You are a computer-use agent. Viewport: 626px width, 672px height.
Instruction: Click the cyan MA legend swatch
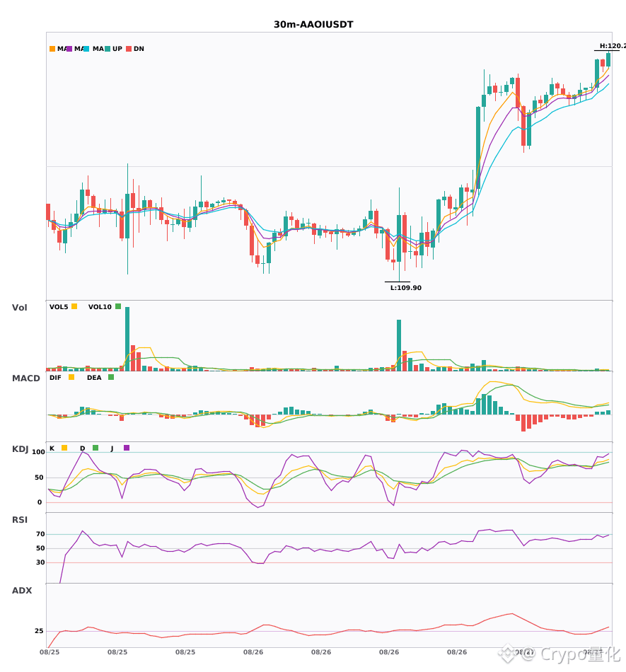coord(86,49)
